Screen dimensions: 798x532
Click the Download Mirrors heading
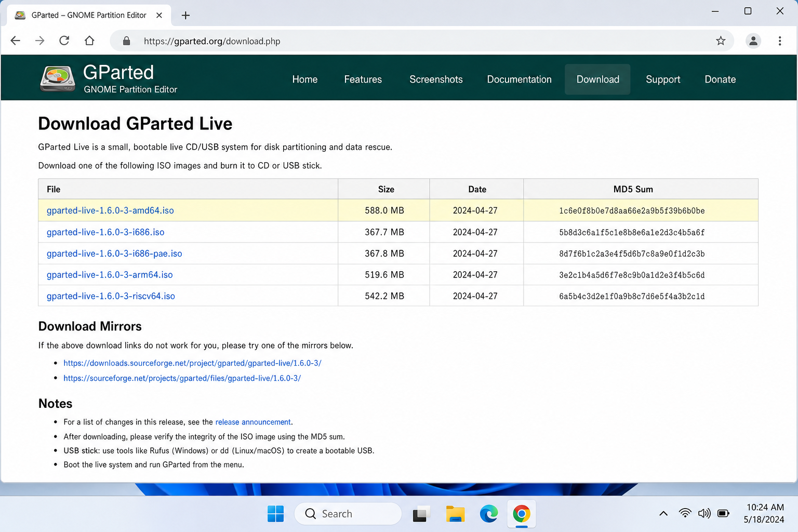[x=90, y=326]
